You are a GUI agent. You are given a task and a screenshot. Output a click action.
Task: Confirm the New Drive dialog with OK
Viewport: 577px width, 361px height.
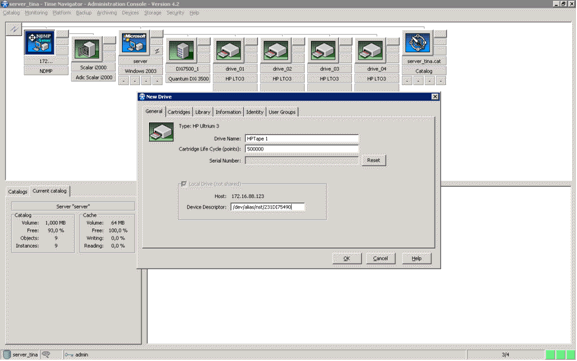coord(347,258)
